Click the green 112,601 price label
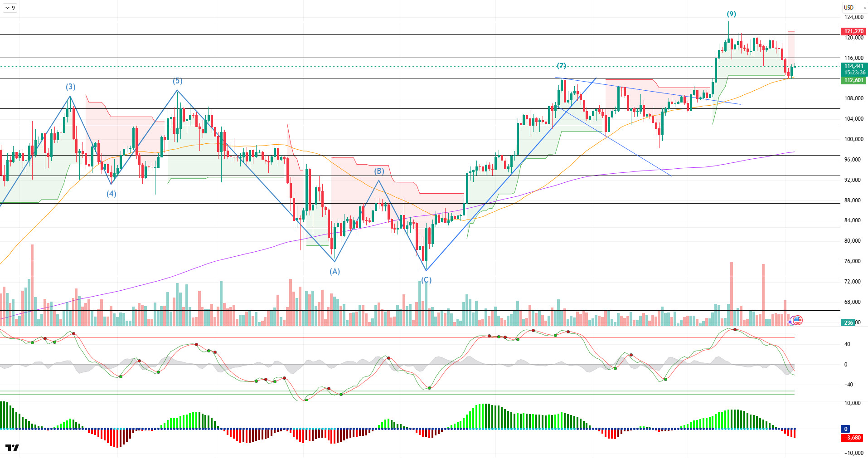 (x=853, y=80)
